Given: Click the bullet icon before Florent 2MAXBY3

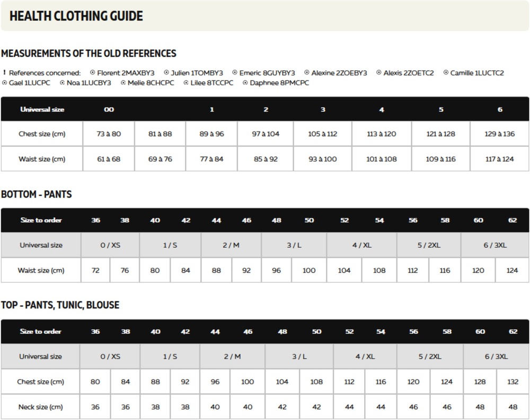Looking at the screenshot, I should pyautogui.click(x=93, y=73).
